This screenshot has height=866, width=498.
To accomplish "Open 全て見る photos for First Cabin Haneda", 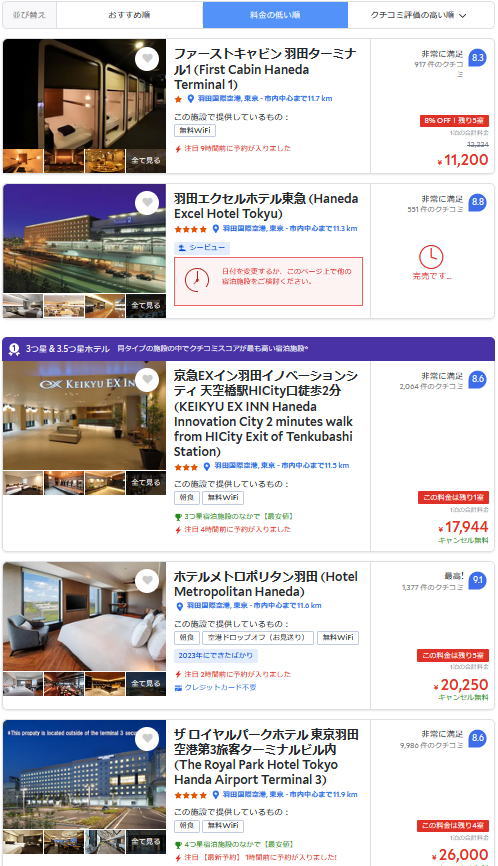I will coord(146,161).
